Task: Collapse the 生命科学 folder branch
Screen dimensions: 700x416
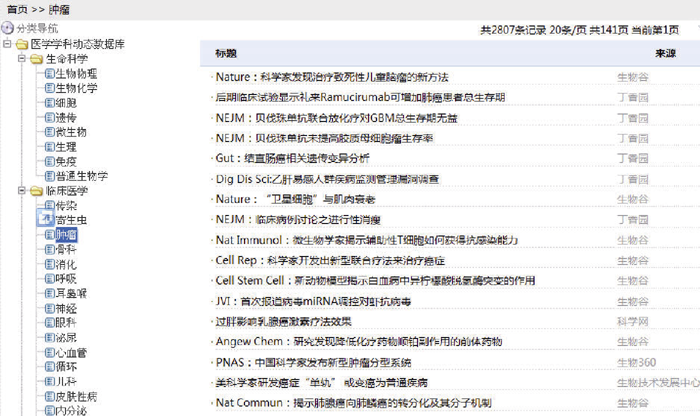Action: (x=21, y=58)
